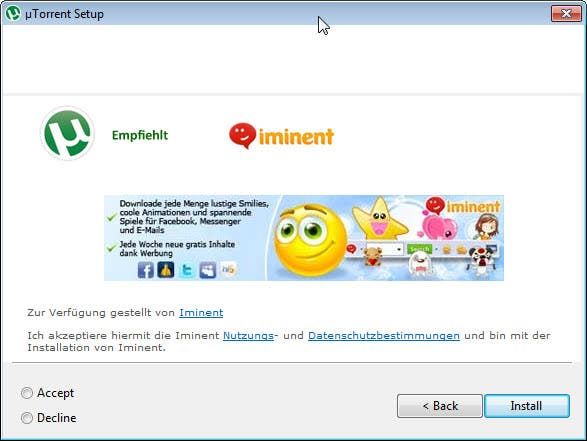Click the hi5 icon in the banner
This screenshot has height=441, width=587.
pyautogui.click(x=228, y=269)
